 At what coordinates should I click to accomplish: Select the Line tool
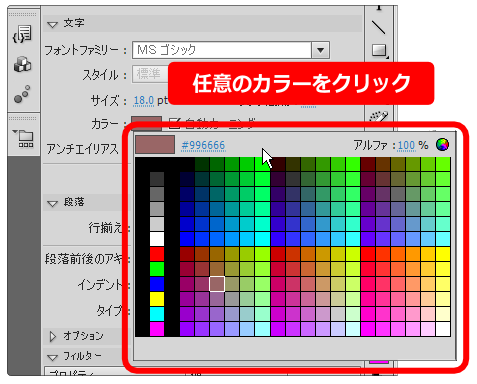(x=379, y=27)
